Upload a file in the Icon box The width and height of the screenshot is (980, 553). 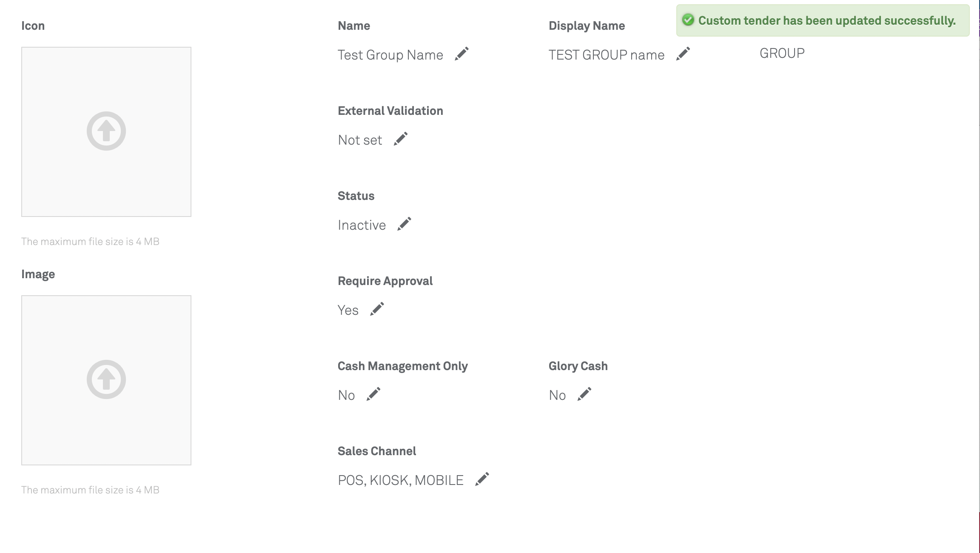coord(106,131)
